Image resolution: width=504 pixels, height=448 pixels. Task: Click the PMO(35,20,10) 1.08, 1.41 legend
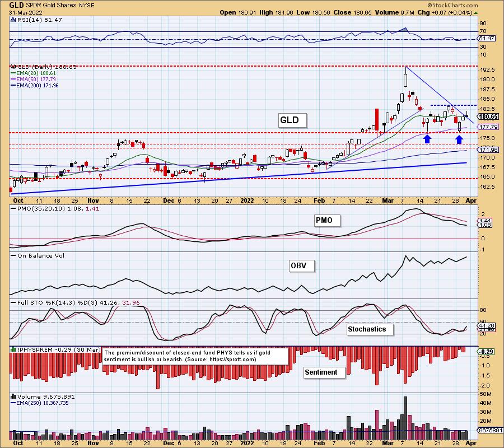click(55, 208)
